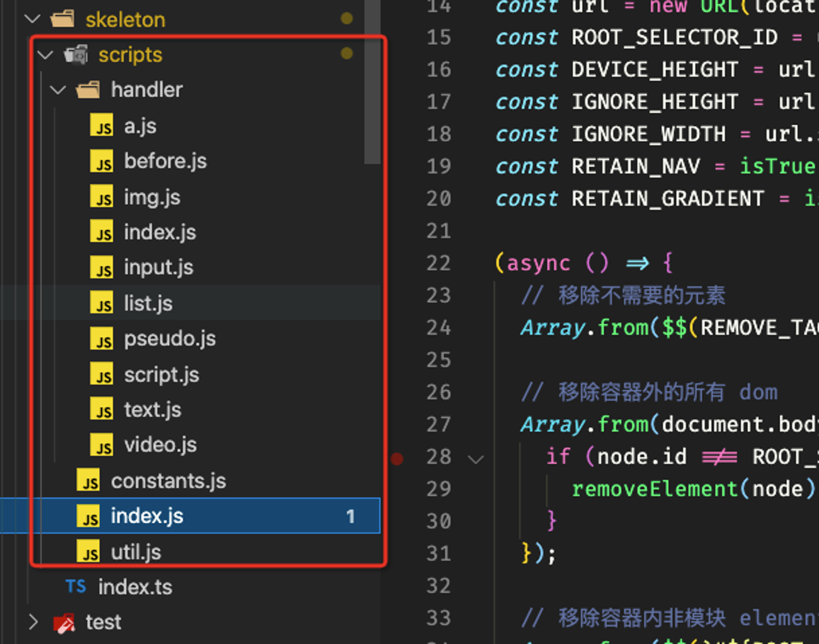
Task: Click the explorer vertical scrollbar thumb
Action: click(x=372, y=82)
